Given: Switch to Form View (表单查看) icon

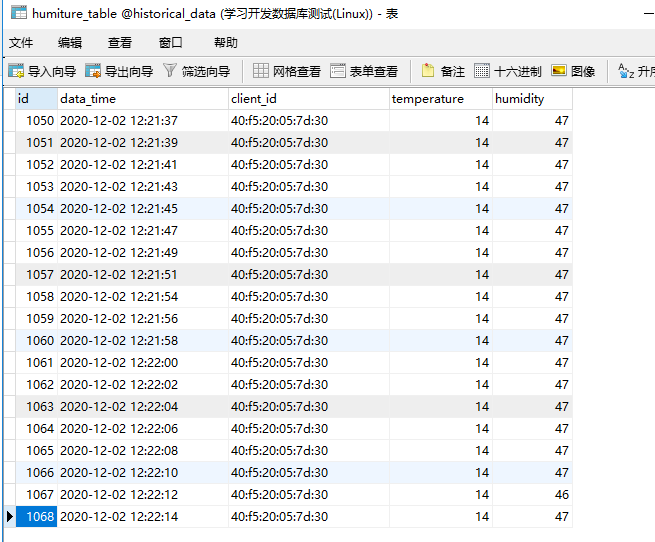Looking at the screenshot, I should pyautogui.click(x=338, y=71).
